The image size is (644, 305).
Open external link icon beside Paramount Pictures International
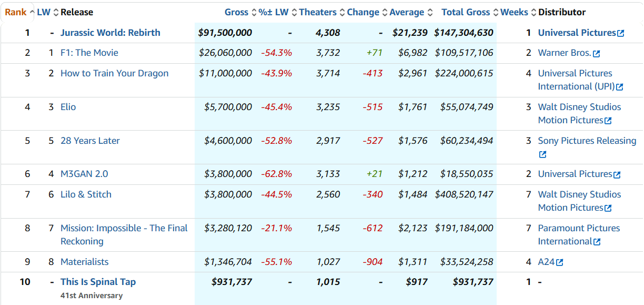597,242
